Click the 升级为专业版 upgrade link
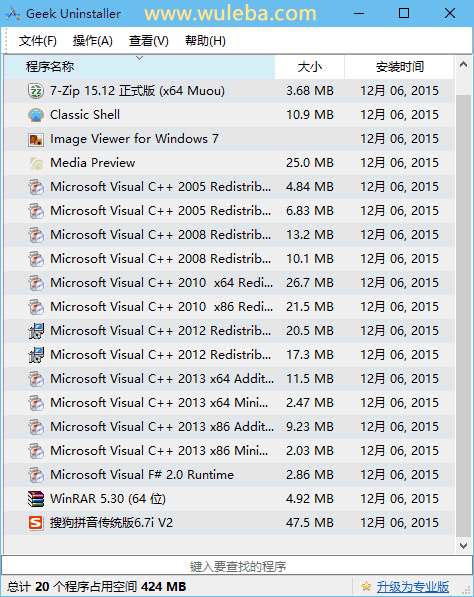Viewport: 474px width, 597px height. click(413, 587)
